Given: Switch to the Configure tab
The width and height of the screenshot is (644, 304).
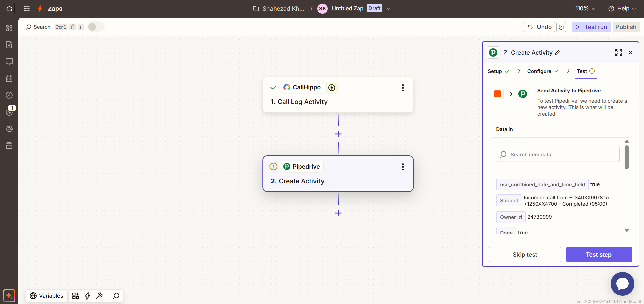Looking at the screenshot, I should coord(543,71).
